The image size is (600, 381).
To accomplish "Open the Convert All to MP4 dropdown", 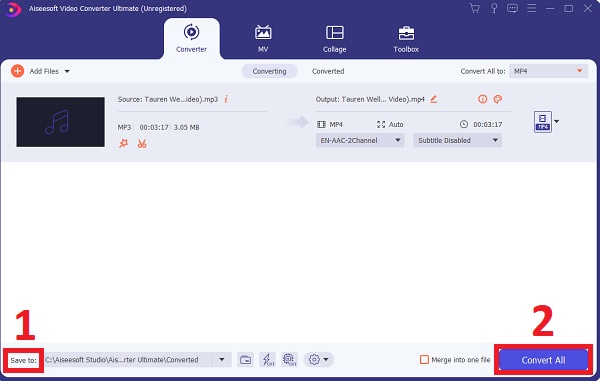I will 548,71.
